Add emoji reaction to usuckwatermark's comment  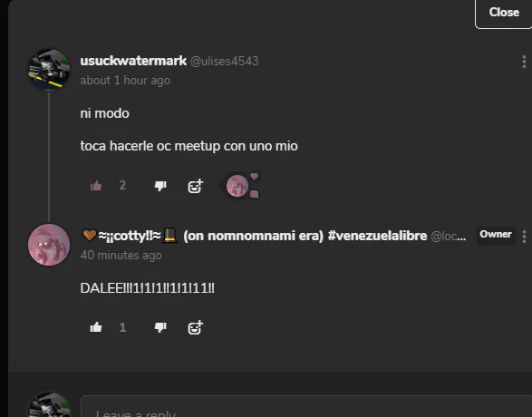click(x=196, y=186)
